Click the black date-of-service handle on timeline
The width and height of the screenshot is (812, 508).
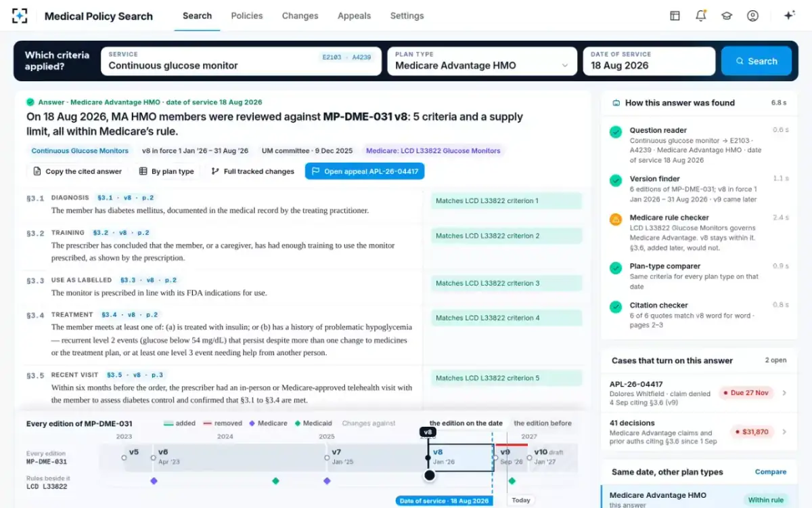tap(429, 475)
